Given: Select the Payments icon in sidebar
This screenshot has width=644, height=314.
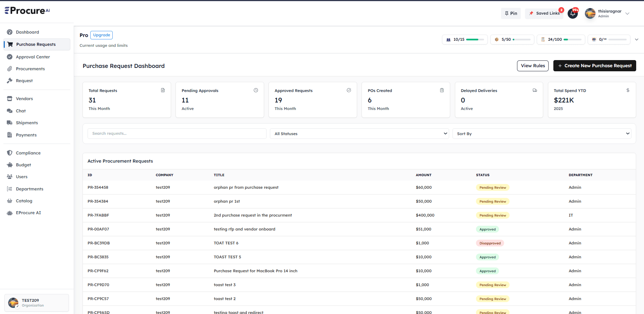Looking at the screenshot, I should (10, 135).
